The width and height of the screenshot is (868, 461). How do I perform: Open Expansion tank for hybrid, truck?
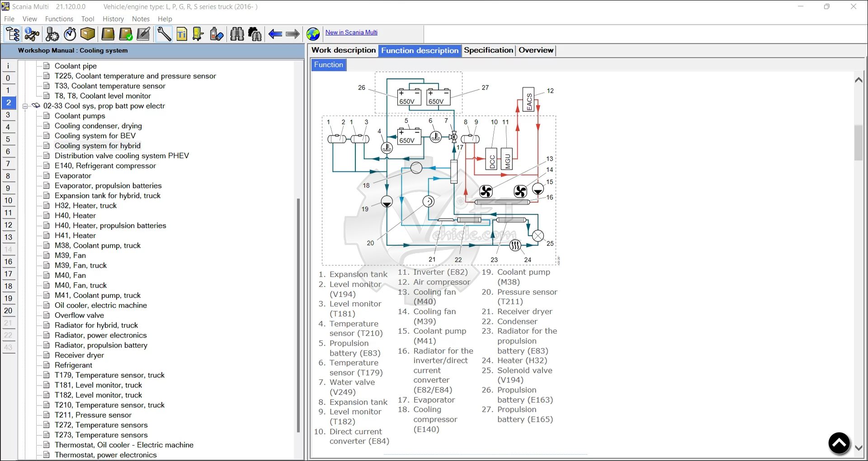pos(108,195)
